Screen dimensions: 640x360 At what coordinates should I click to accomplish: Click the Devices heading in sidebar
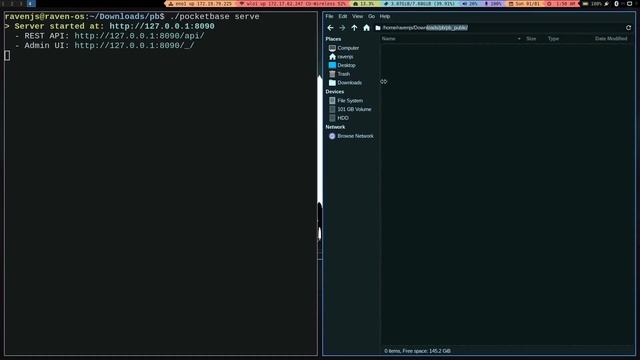click(335, 92)
